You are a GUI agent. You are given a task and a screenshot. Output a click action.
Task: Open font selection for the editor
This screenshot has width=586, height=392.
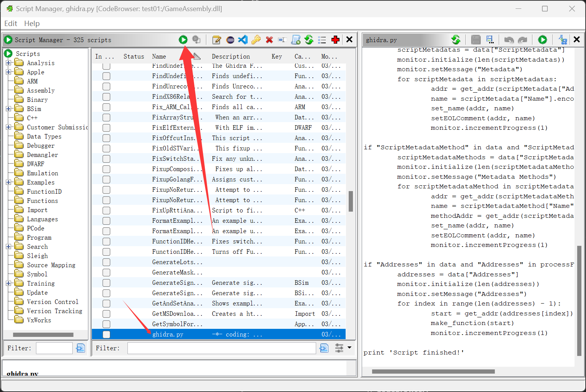(563, 39)
